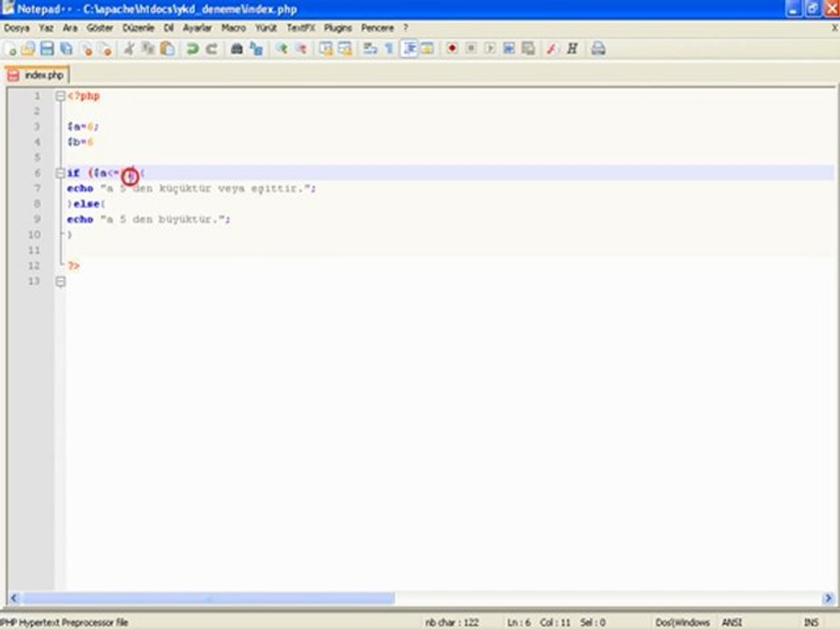Click the ?> closing tag on line 12
Image resolution: width=840 pixels, height=630 pixels.
coord(73,266)
